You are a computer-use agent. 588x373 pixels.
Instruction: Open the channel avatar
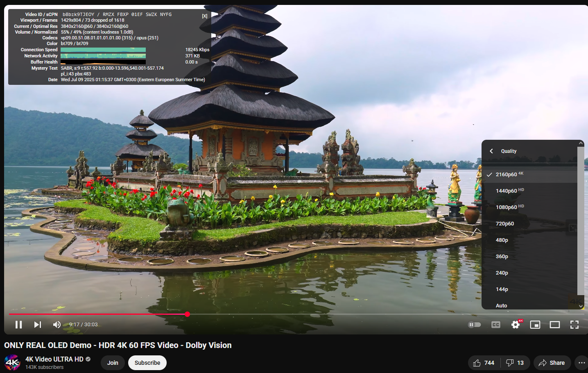pyautogui.click(x=12, y=363)
